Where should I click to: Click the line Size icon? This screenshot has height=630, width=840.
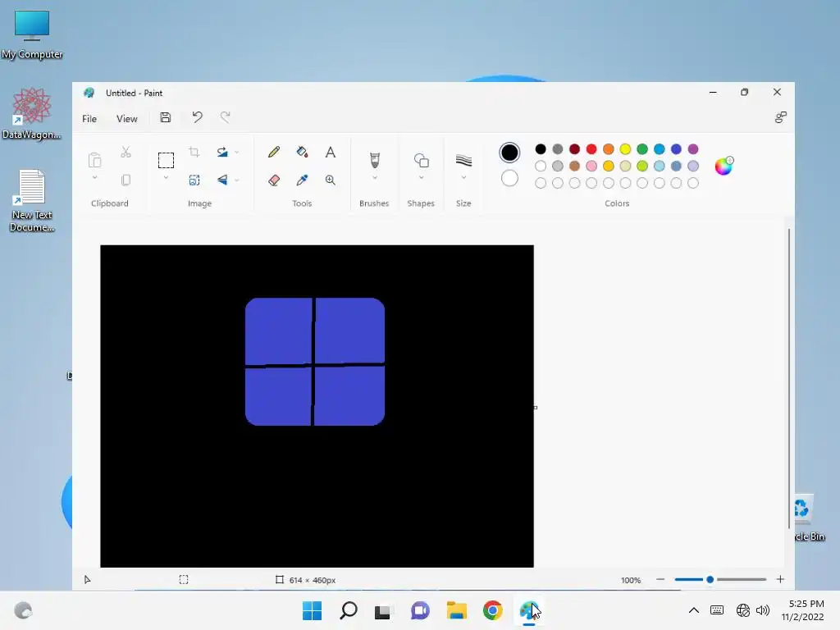coord(463,160)
